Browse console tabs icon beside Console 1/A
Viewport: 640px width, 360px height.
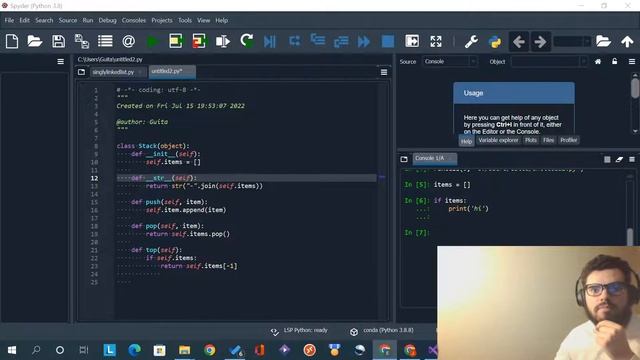tap(404, 159)
